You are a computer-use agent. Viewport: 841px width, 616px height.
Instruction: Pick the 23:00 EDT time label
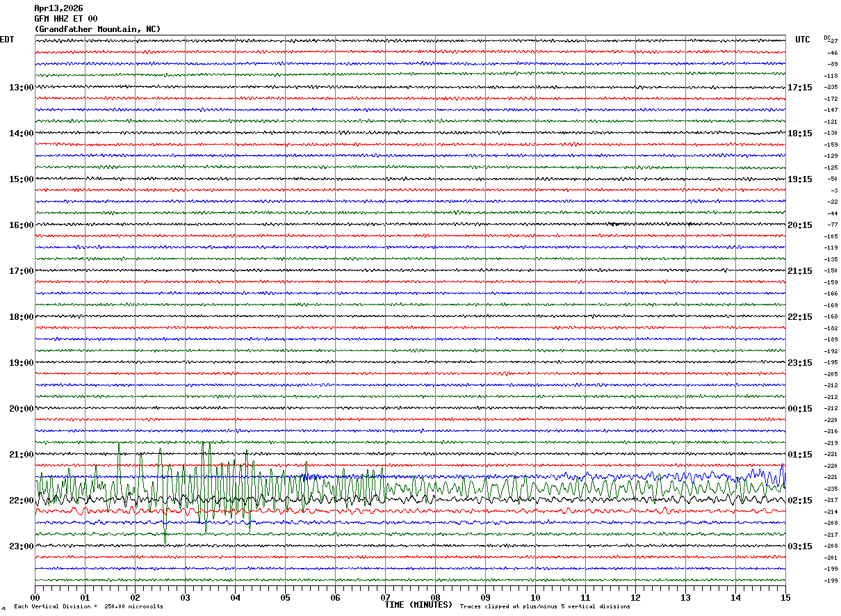pos(22,546)
